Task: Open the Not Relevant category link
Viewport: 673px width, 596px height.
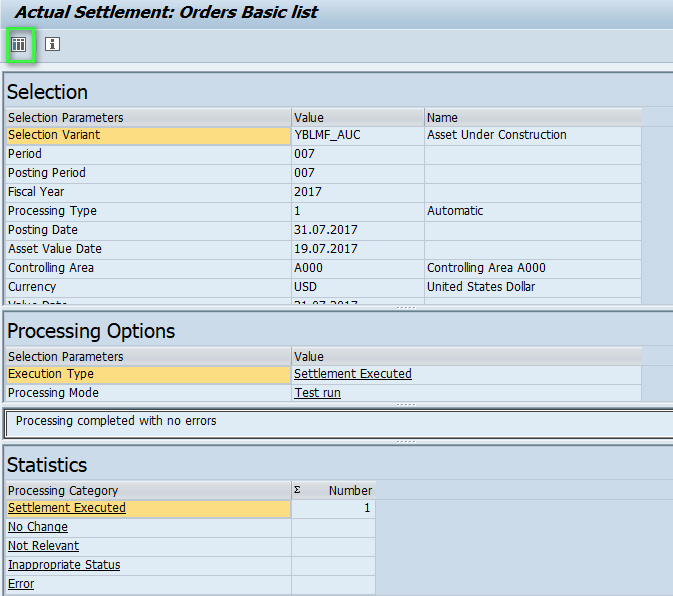Action: click(43, 546)
